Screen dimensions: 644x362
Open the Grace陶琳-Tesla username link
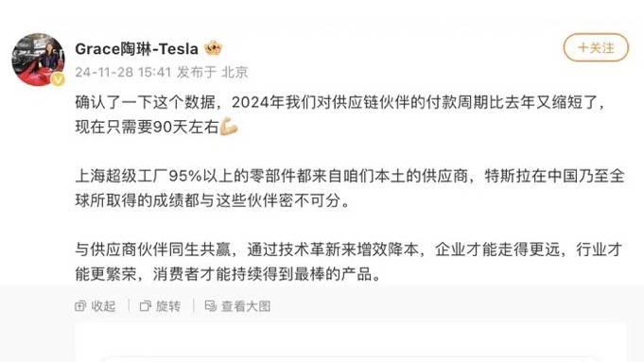click(137, 49)
